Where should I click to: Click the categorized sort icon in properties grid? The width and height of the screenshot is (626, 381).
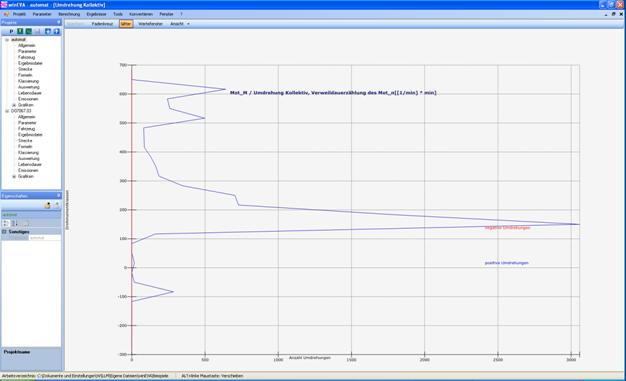[6, 223]
